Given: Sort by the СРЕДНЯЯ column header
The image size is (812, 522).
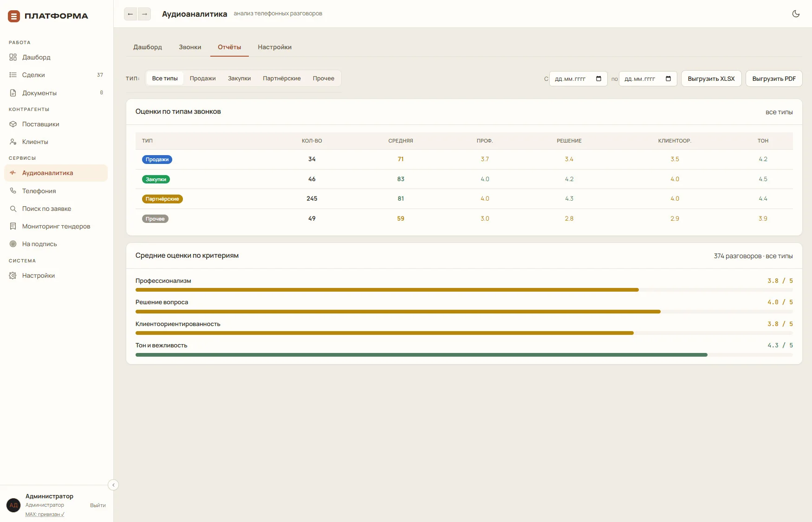Looking at the screenshot, I should pos(401,141).
